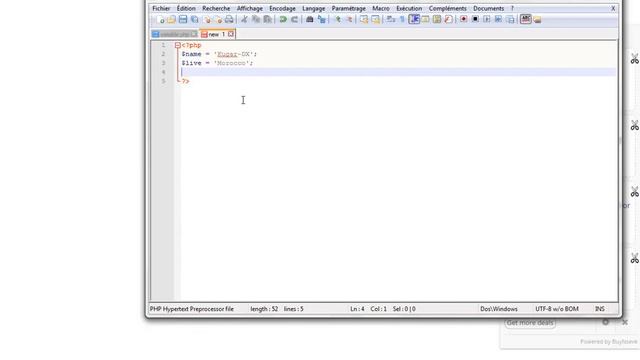This screenshot has width=640, height=360.
Task: Click the Zoom Out toolbar icon
Action: tap(349, 19)
